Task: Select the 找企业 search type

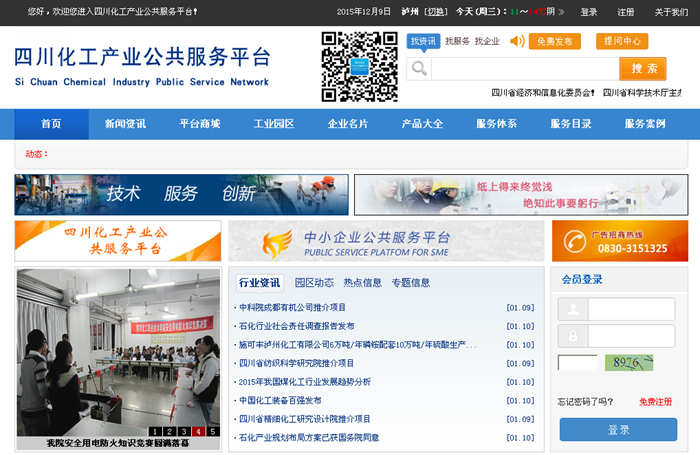Action: coord(487,41)
